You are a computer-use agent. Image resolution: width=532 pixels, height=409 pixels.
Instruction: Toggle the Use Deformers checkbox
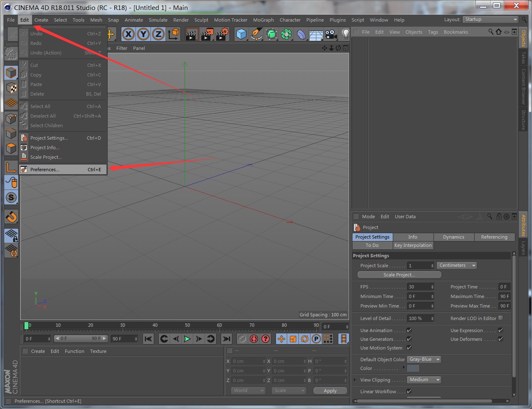pos(500,339)
